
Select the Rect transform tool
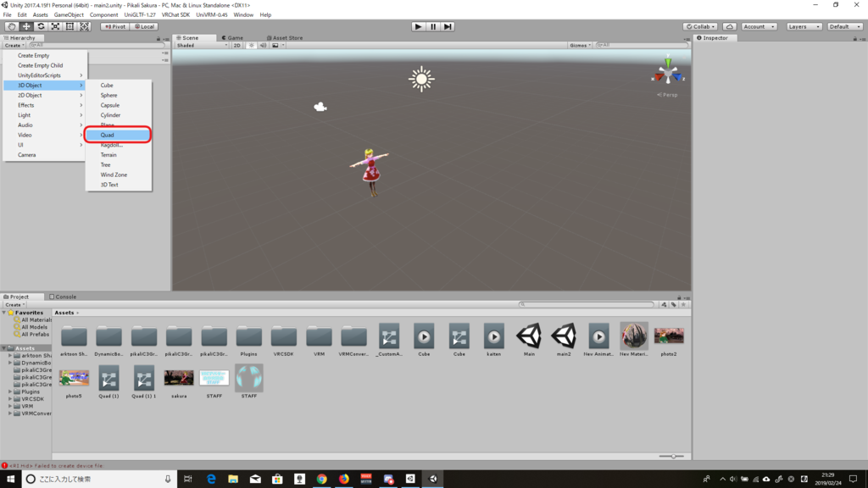[x=70, y=26]
